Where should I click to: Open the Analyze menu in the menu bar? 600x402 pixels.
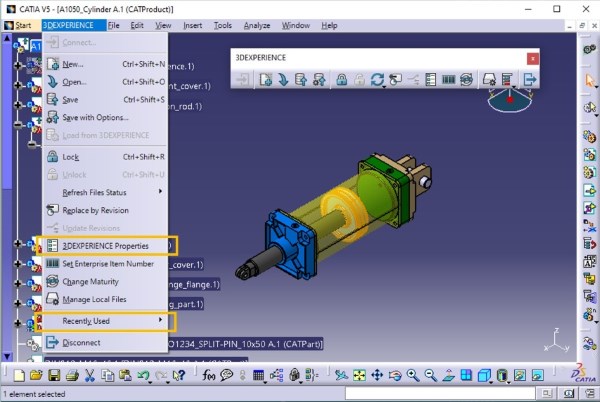click(257, 26)
